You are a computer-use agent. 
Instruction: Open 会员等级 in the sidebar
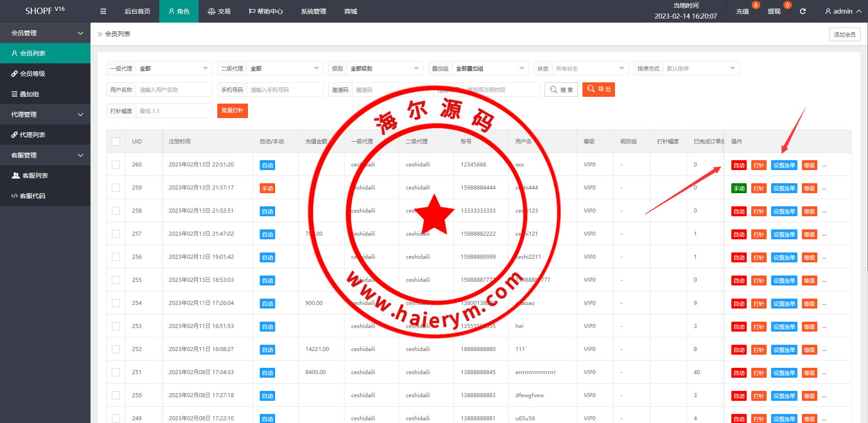coord(32,74)
